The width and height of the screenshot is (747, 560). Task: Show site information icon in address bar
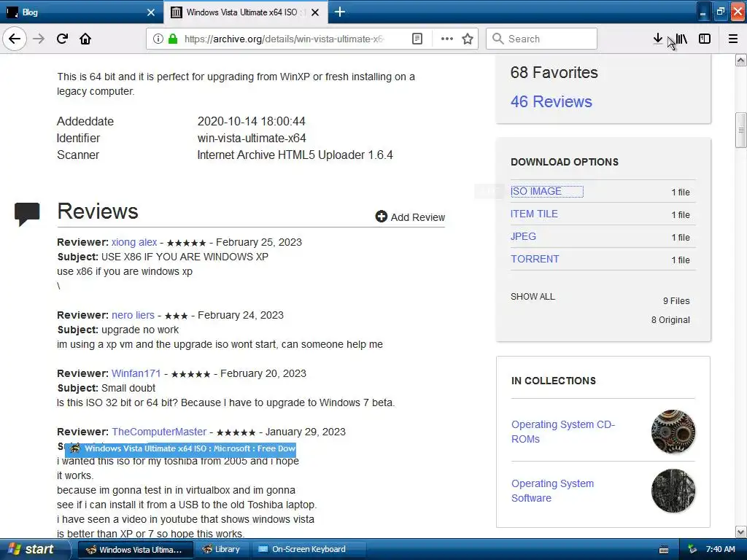[x=158, y=39]
